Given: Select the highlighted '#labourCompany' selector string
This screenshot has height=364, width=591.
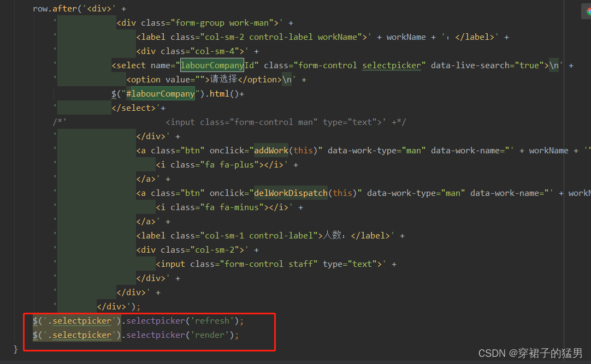Looking at the screenshot, I should pos(160,93).
